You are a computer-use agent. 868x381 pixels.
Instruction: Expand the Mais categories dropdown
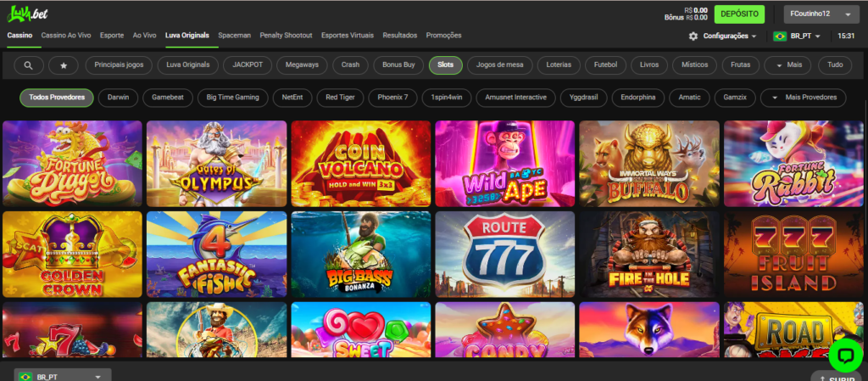[787, 64]
